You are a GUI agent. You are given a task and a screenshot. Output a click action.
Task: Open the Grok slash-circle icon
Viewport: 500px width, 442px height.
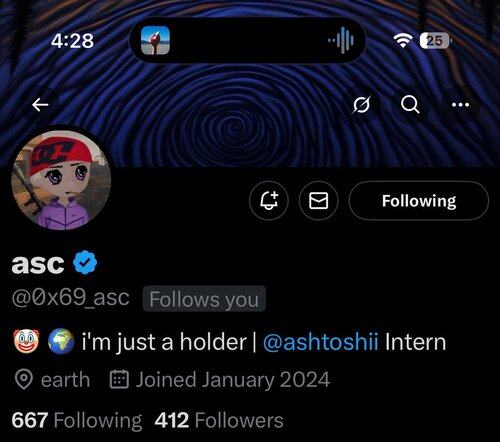(x=362, y=105)
